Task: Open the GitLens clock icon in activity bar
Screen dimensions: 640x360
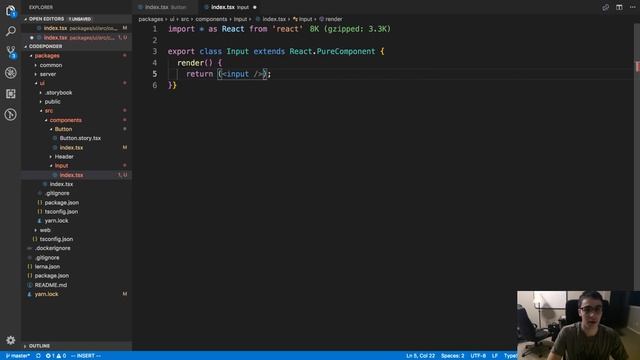Action: pos(11,114)
